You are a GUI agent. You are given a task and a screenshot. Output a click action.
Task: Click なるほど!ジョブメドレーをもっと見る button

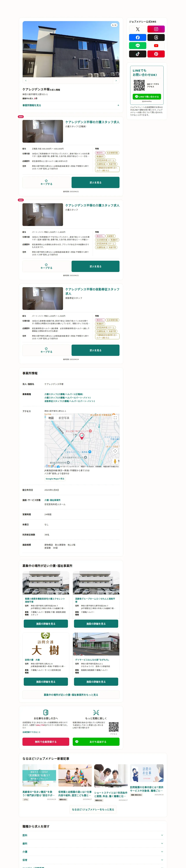pos(93,809)
